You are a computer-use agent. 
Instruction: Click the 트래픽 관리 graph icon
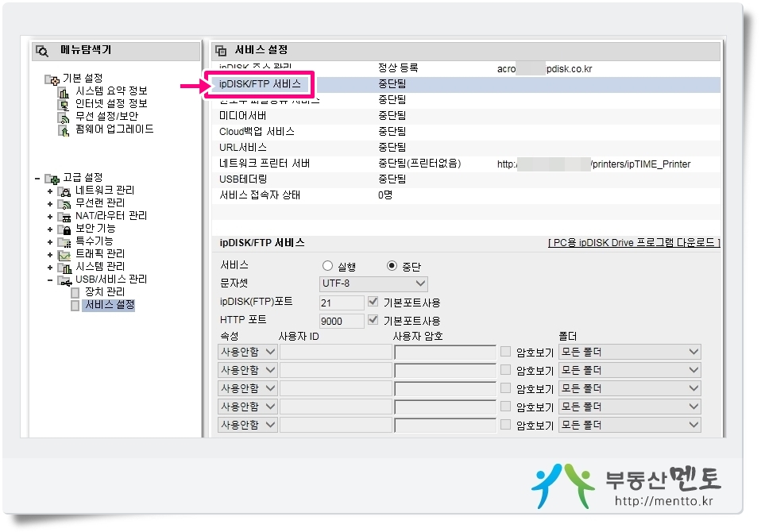click(x=64, y=255)
